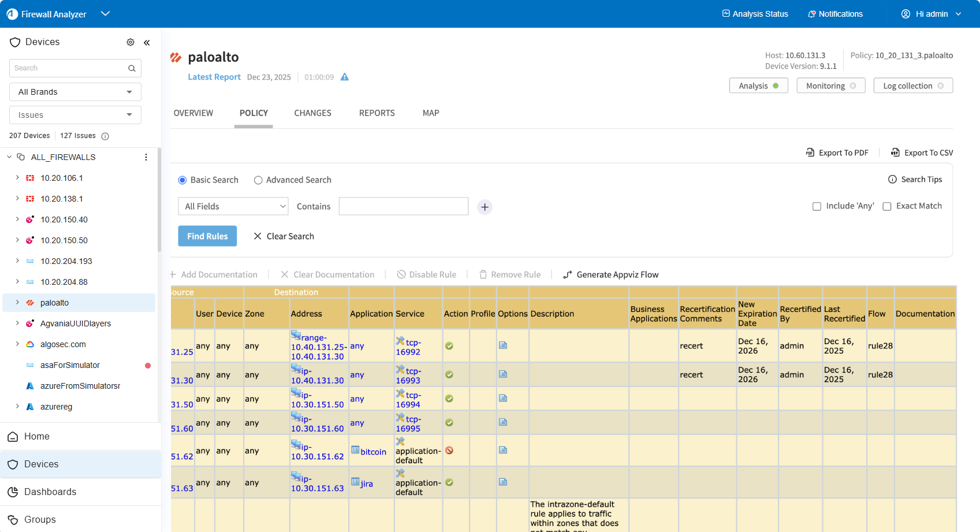Click the Contains search text field

[x=403, y=206]
